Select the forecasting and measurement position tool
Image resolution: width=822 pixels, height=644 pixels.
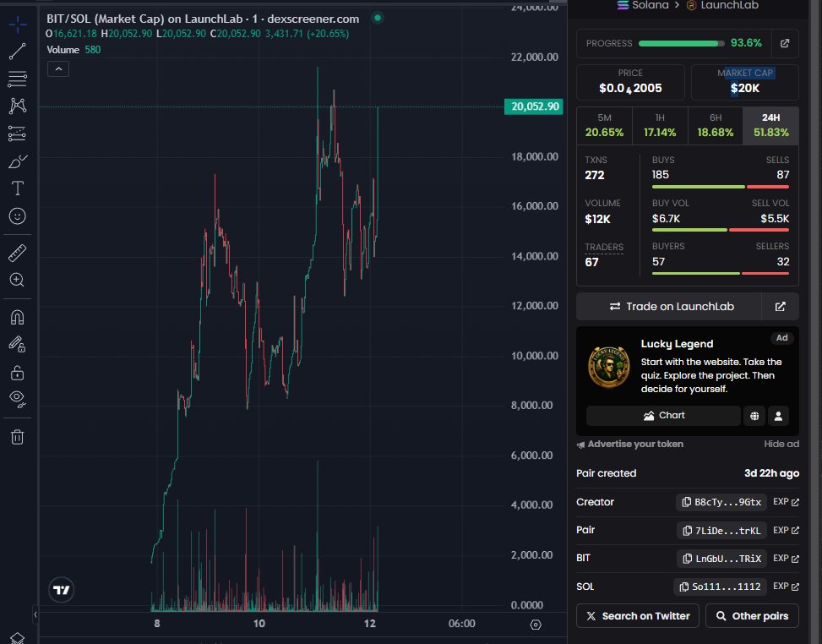point(17,134)
